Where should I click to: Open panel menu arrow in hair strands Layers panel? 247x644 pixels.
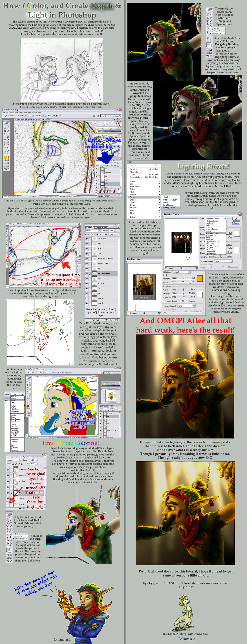pyautogui.click(x=118, y=228)
